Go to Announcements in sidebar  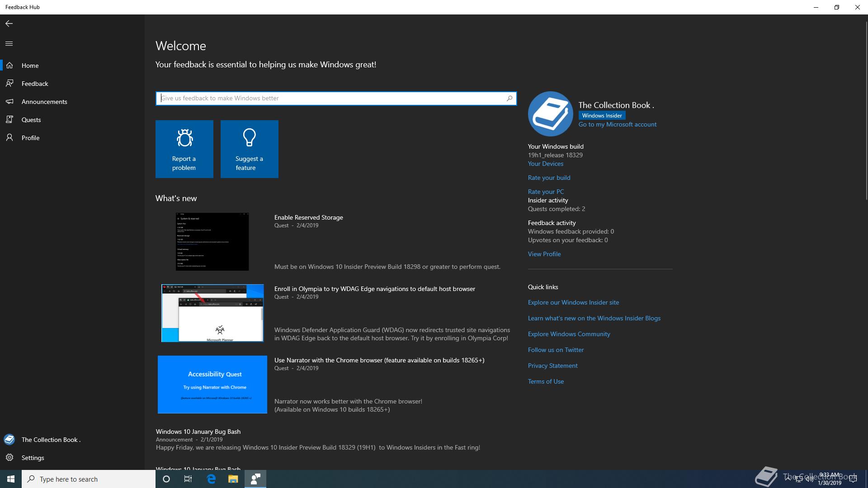(x=44, y=102)
